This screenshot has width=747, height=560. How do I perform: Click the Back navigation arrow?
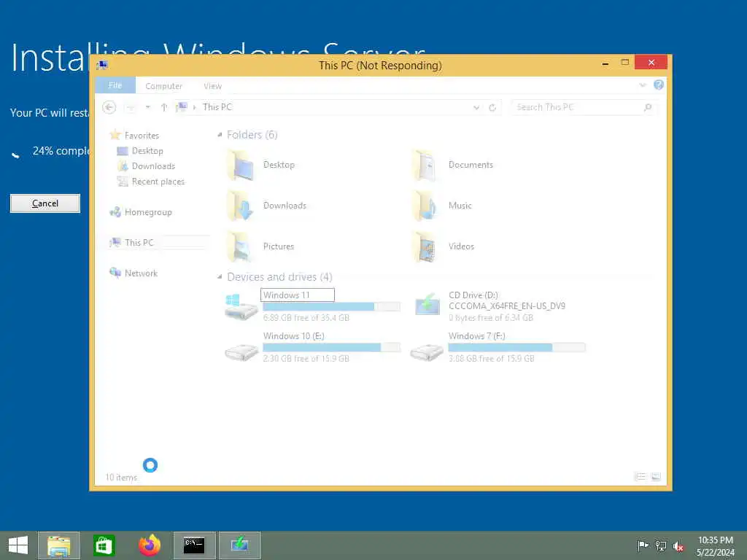pyautogui.click(x=109, y=107)
